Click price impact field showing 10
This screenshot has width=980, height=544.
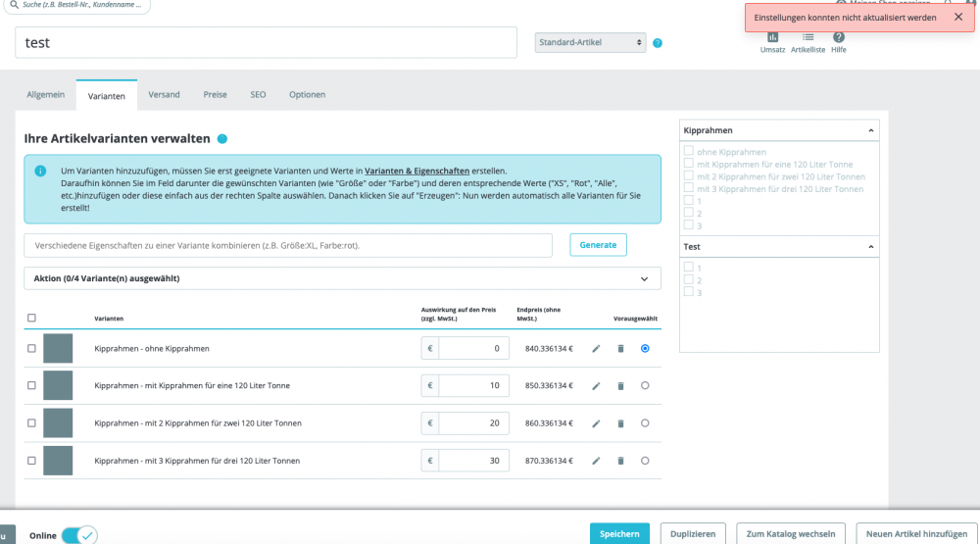pos(473,386)
